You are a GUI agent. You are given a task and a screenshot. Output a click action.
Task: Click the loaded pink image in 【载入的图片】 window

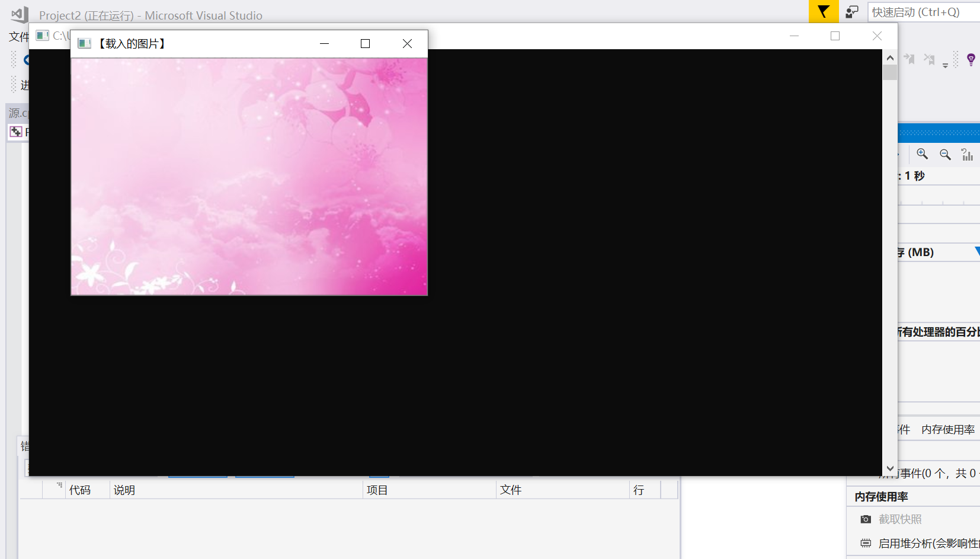(x=249, y=176)
